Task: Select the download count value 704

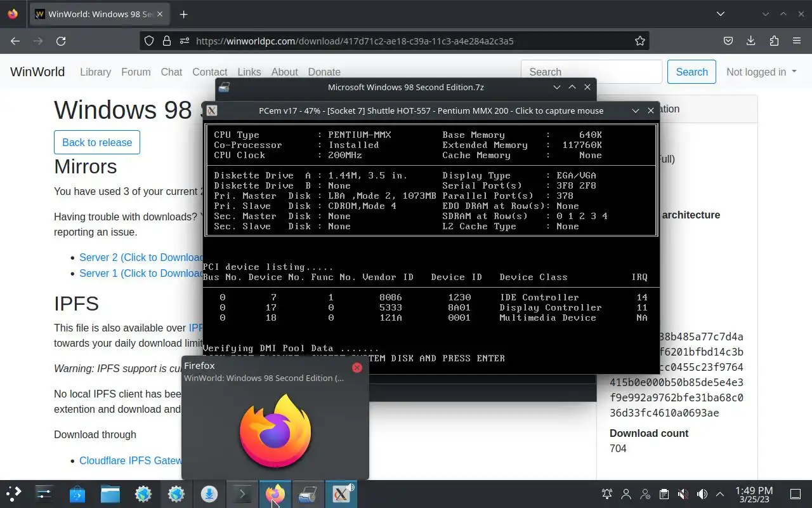Action: tap(618, 448)
